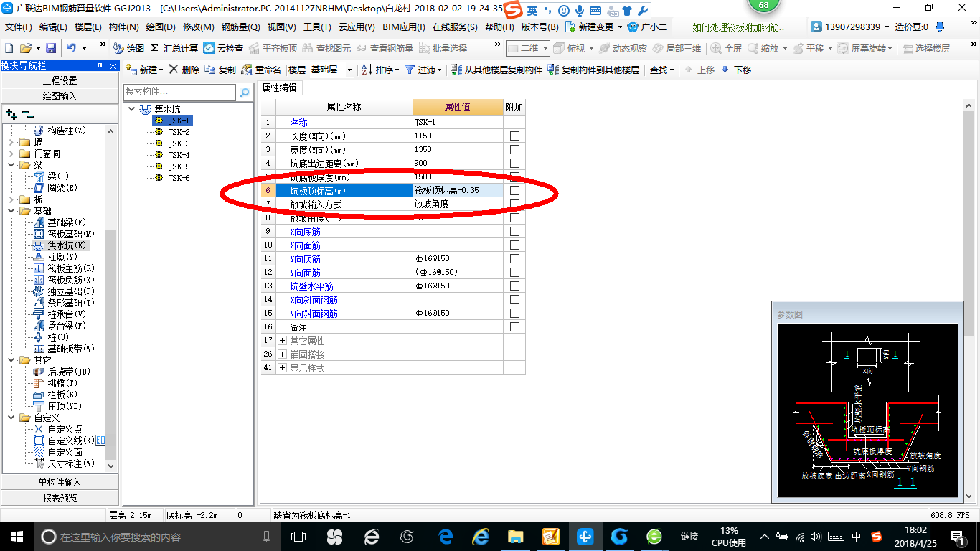Screen dimensions: 980x551
Task: Open the BIM应用(I) menu
Action: coord(403,27)
